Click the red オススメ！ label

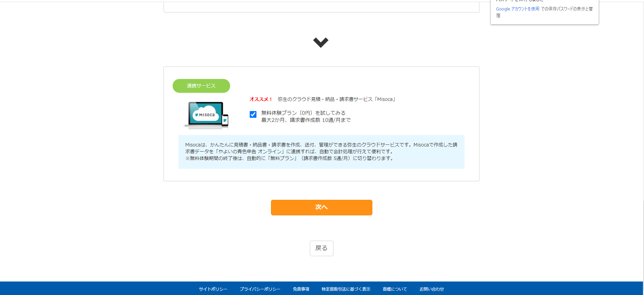coord(261,99)
